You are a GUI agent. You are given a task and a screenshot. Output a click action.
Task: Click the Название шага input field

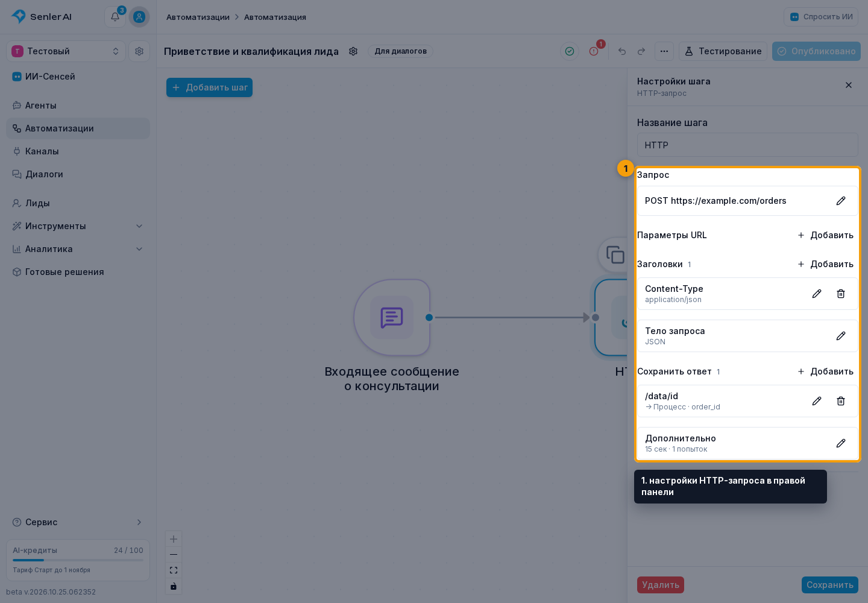pos(747,145)
